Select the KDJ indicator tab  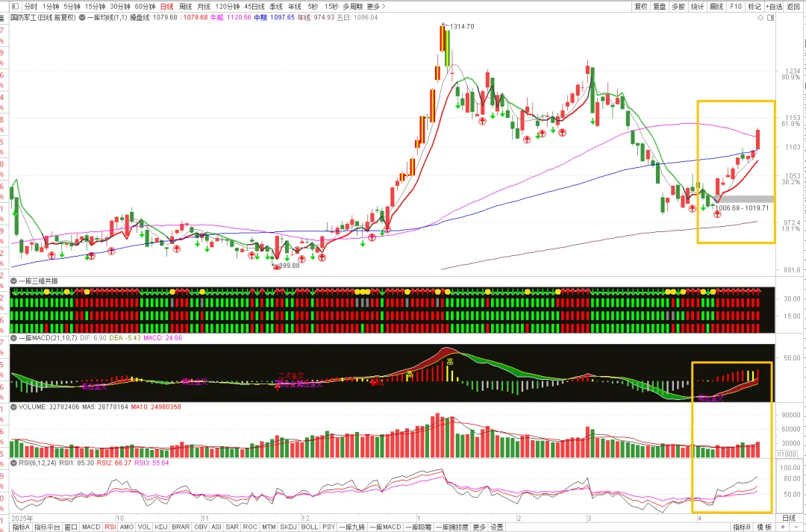tap(161, 527)
